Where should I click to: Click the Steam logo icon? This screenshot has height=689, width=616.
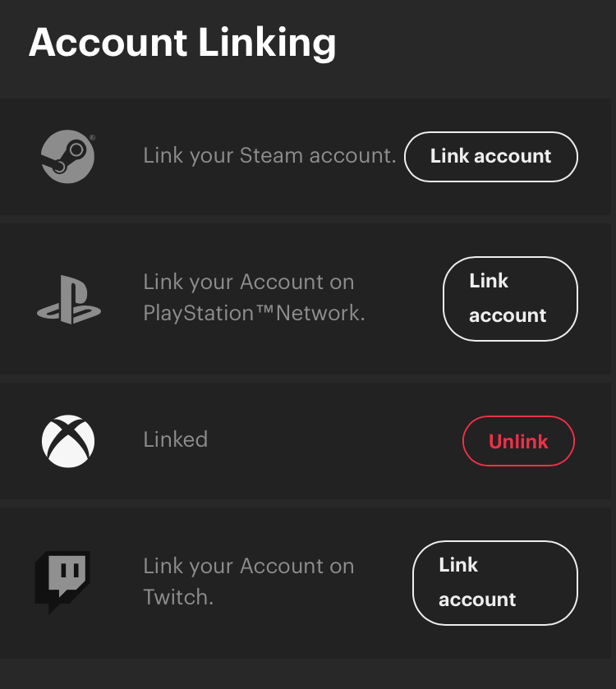coord(68,157)
